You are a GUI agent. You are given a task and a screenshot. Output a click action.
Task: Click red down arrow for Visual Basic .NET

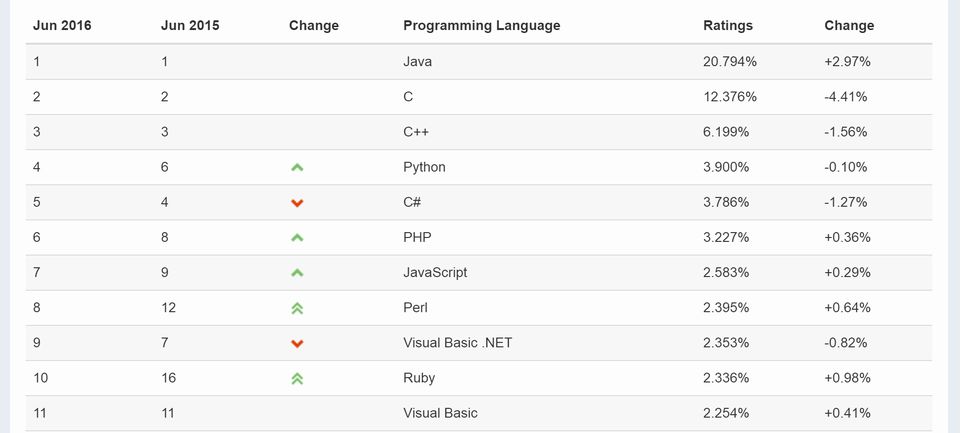(x=297, y=343)
